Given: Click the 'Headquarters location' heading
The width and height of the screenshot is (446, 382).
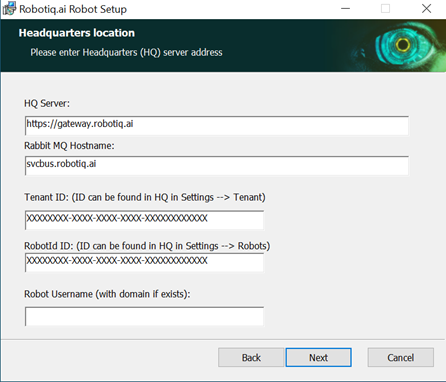Looking at the screenshot, I should pos(77,33).
